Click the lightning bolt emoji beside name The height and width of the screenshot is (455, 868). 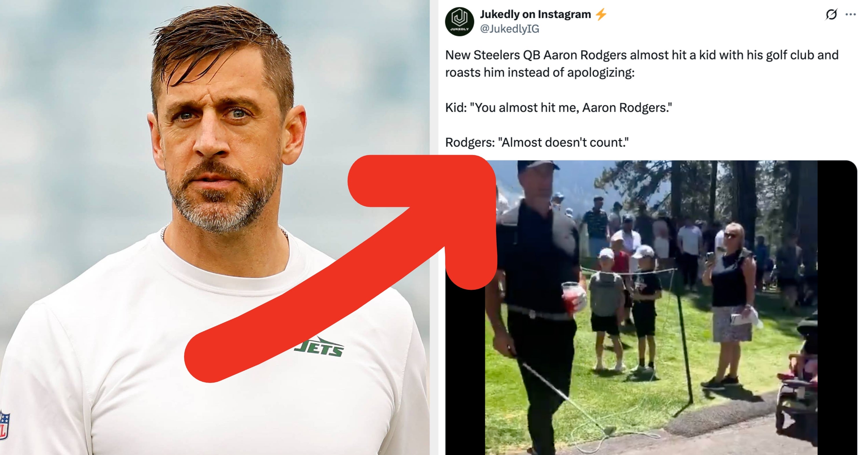click(x=601, y=14)
